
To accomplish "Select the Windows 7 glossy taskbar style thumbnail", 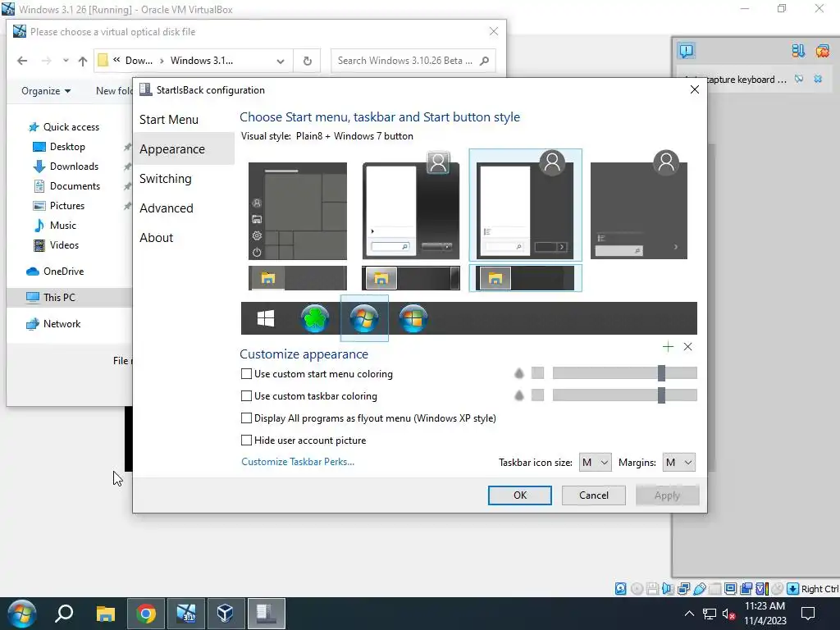I will 411,278.
